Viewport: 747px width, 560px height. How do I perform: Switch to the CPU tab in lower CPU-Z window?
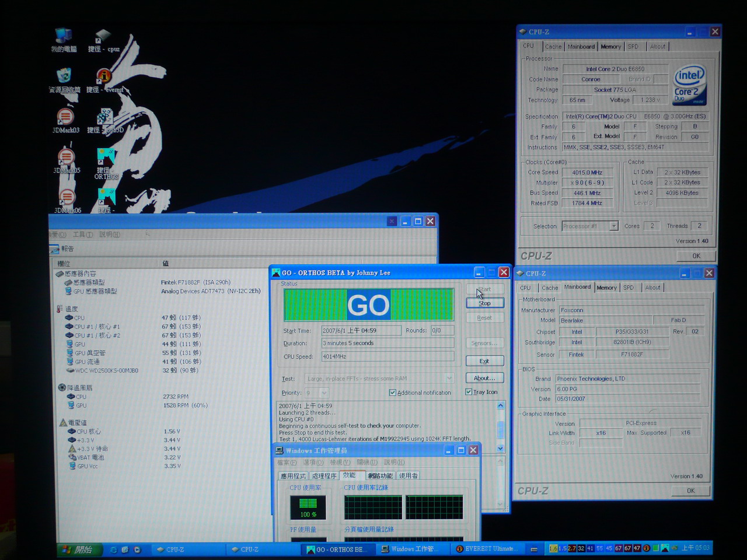coord(525,288)
